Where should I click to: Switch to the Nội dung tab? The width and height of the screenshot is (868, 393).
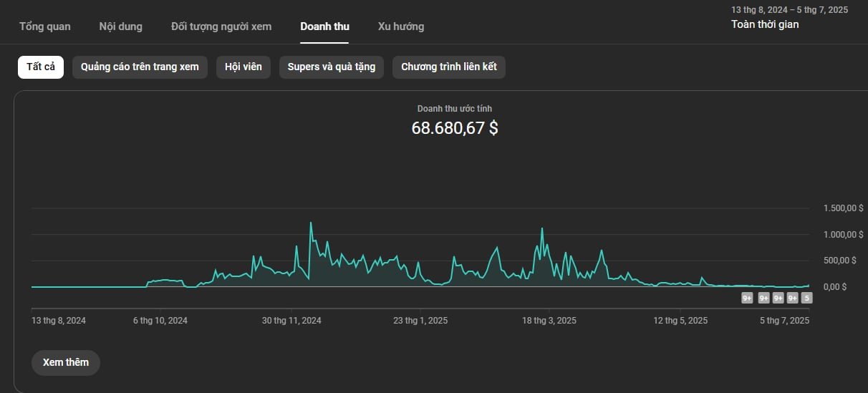click(x=121, y=26)
